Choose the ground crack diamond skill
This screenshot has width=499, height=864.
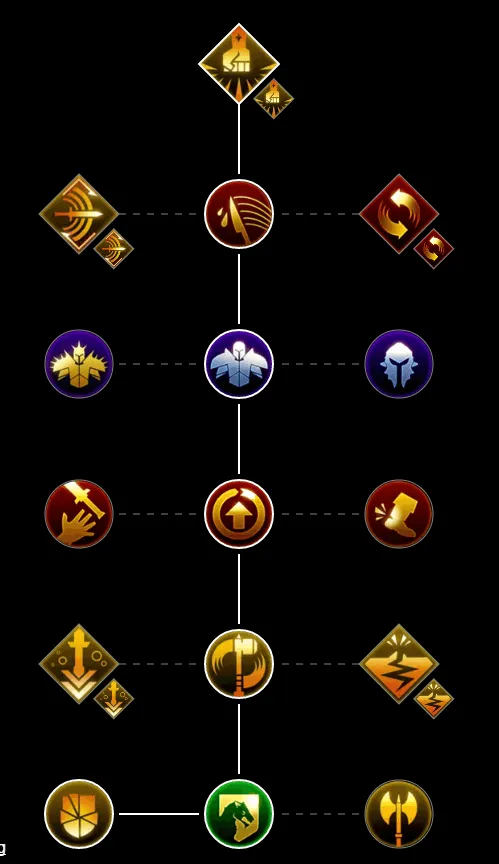tap(399, 664)
